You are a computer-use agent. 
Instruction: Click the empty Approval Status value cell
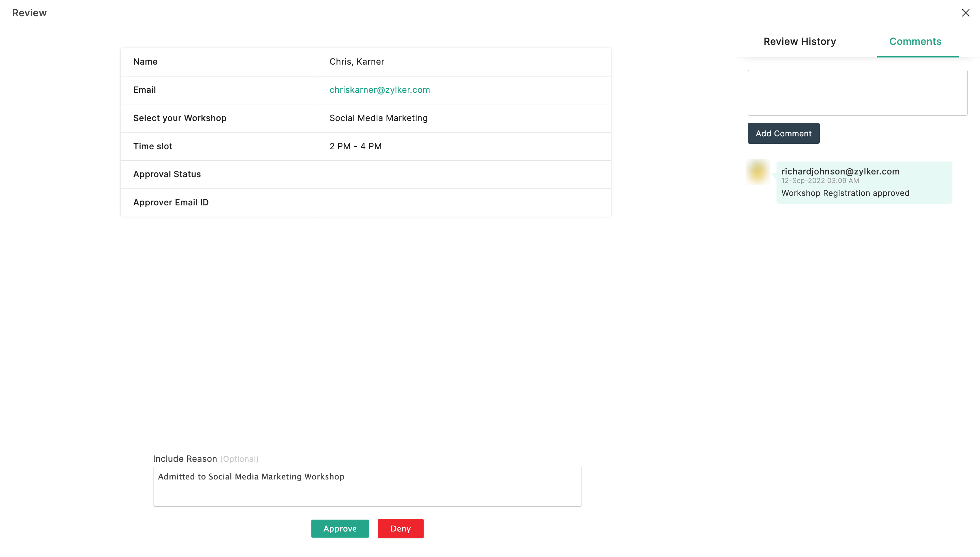click(463, 174)
